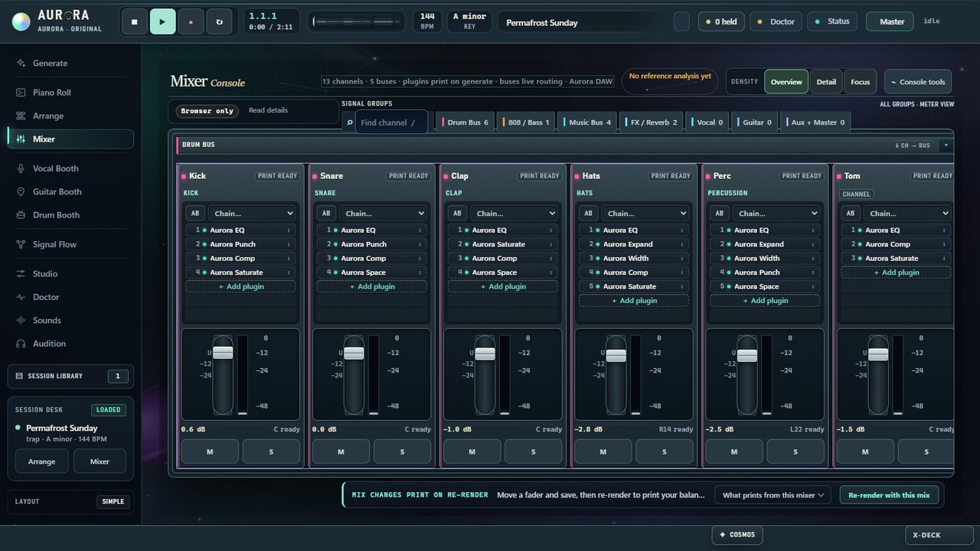Open the Tom Chain dropdown
Screen dimensions: 980x551
coord(907,214)
